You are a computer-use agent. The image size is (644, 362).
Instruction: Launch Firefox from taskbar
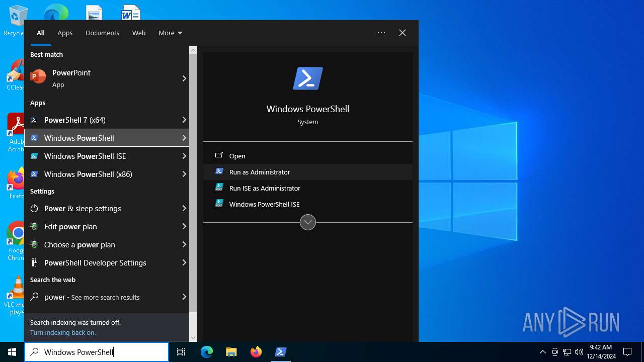pos(256,352)
